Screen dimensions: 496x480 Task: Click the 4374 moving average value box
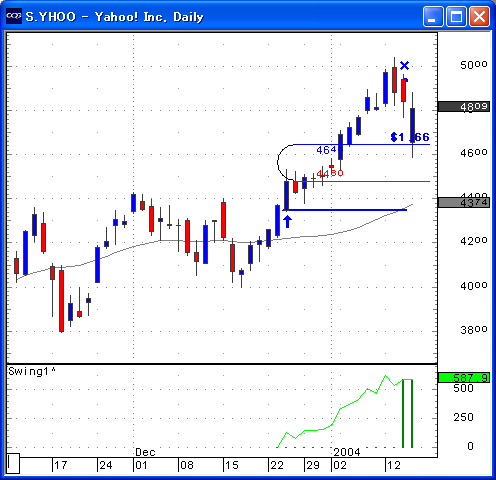463,202
